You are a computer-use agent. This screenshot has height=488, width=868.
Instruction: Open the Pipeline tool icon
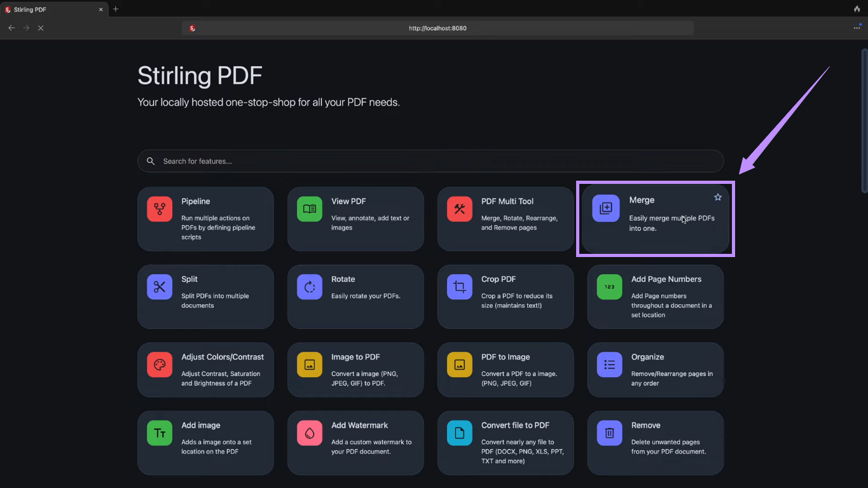pos(159,209)
